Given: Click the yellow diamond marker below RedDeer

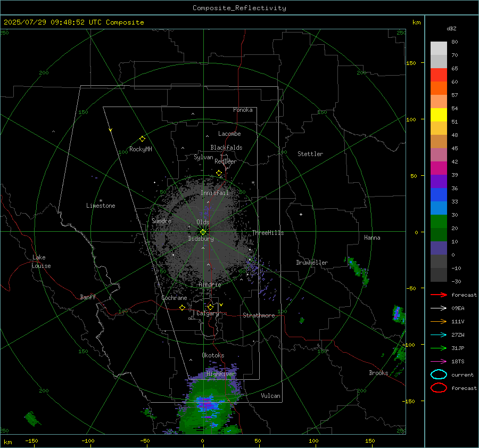Looking at the screenshot, I should tap(219, 173).
